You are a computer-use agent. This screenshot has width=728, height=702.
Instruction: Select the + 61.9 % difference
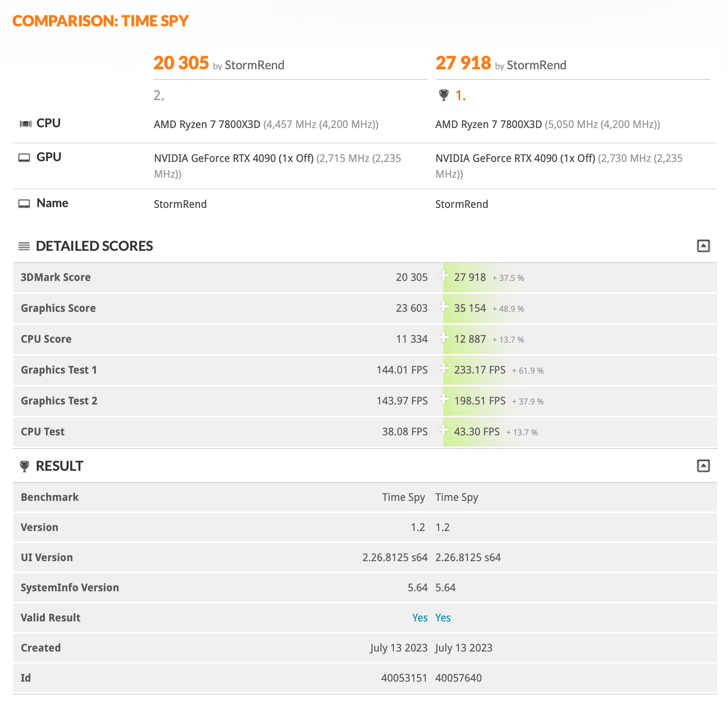[528, 371]
